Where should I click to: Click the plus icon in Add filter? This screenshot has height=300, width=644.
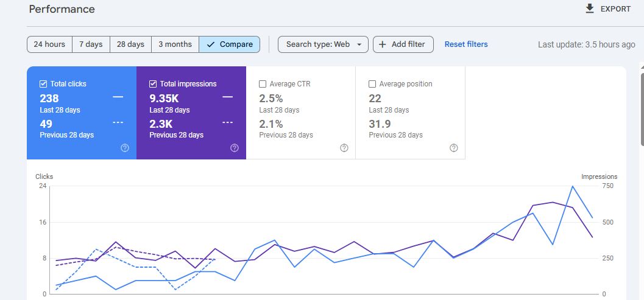pyautogui.click(x=383, y=44)
